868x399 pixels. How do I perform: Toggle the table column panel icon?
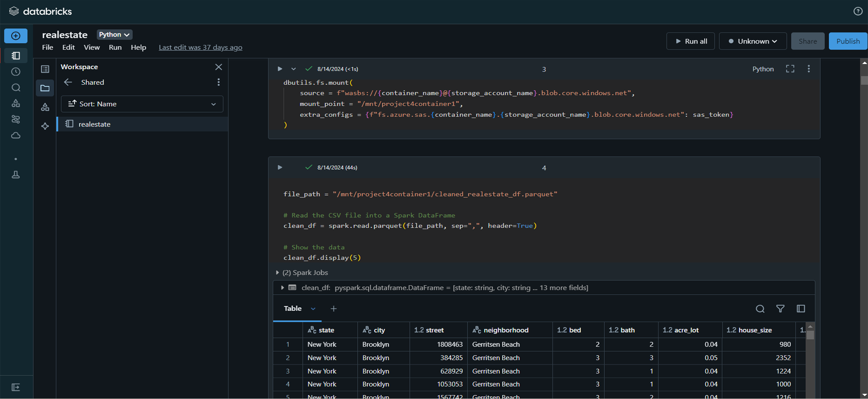pos(801,309)
